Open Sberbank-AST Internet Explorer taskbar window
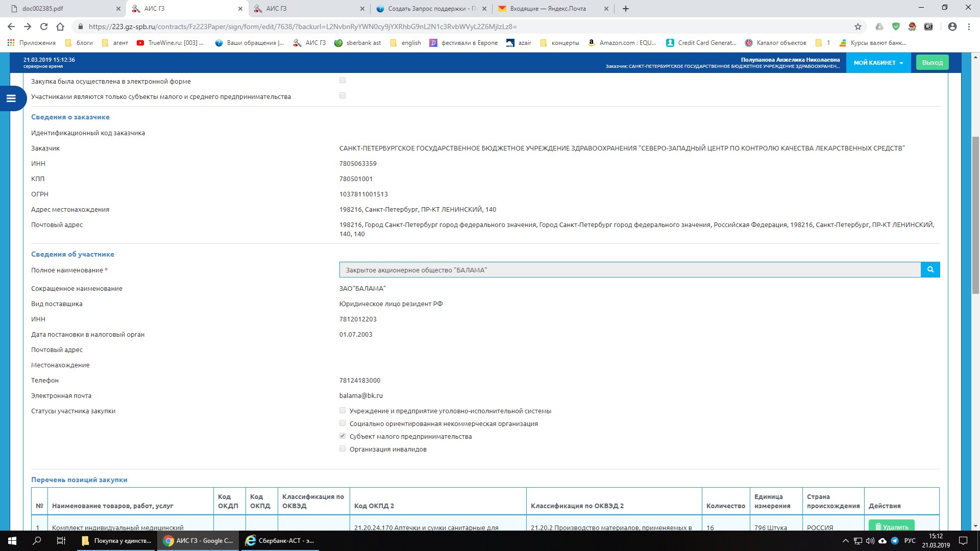 coord(280,541)
